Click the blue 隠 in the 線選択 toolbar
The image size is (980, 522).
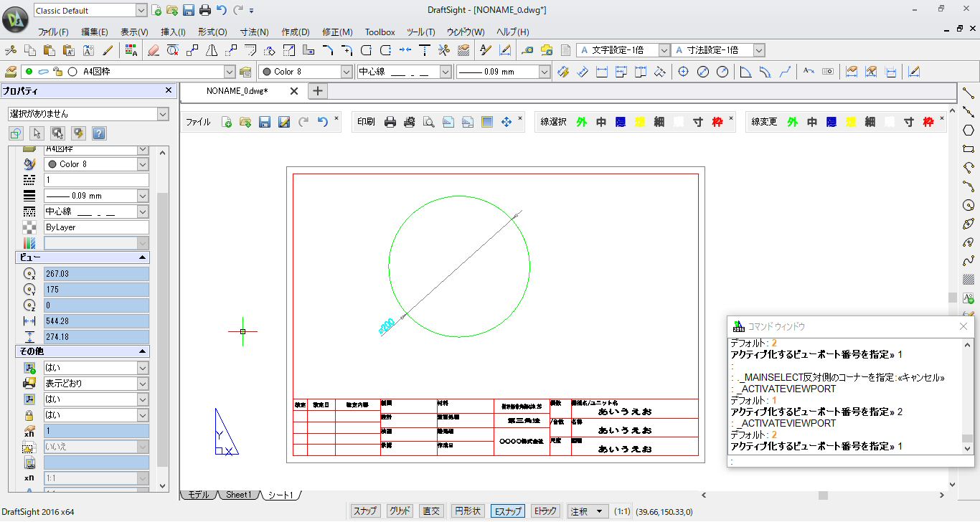pyautogui.click(x=620, y=122)
